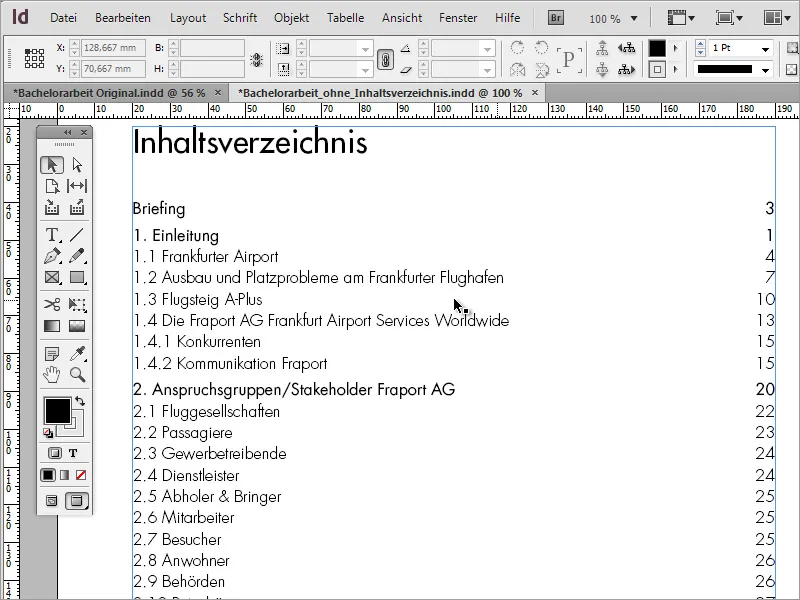This screenshot has height=600, width=800.
Task: Switch to Bachelorarbeit Original.indd tab
Action: point(109,93)
